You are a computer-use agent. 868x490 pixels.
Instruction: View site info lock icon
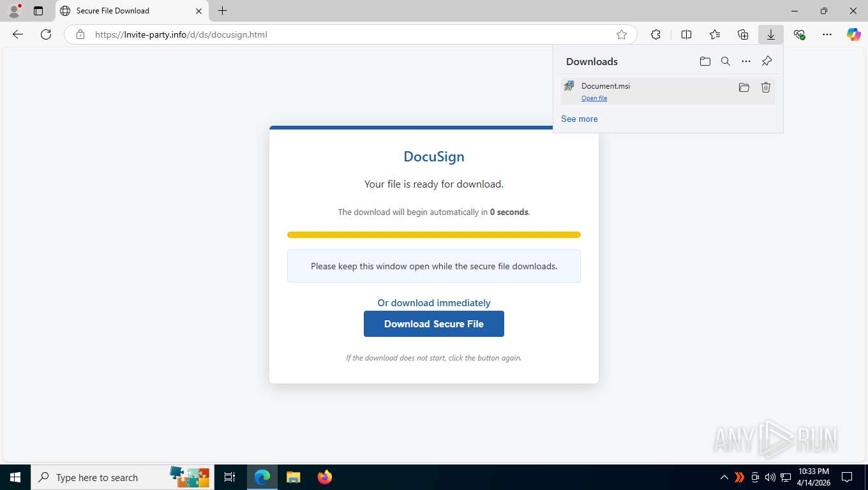pyautogui.click(x=80, y=34)
